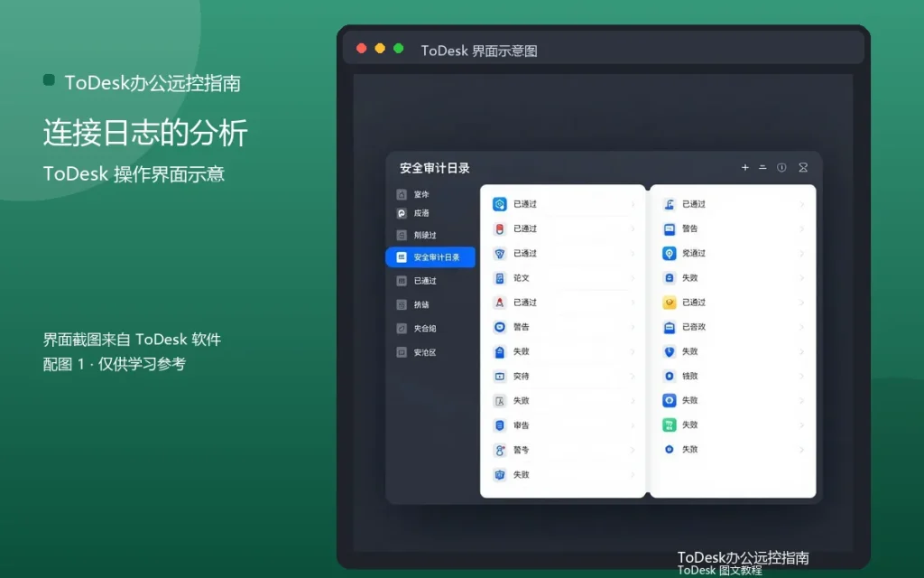Click the 突待 entry text
Viewport: 924px width, 578px height.
(x=521, y=376)
